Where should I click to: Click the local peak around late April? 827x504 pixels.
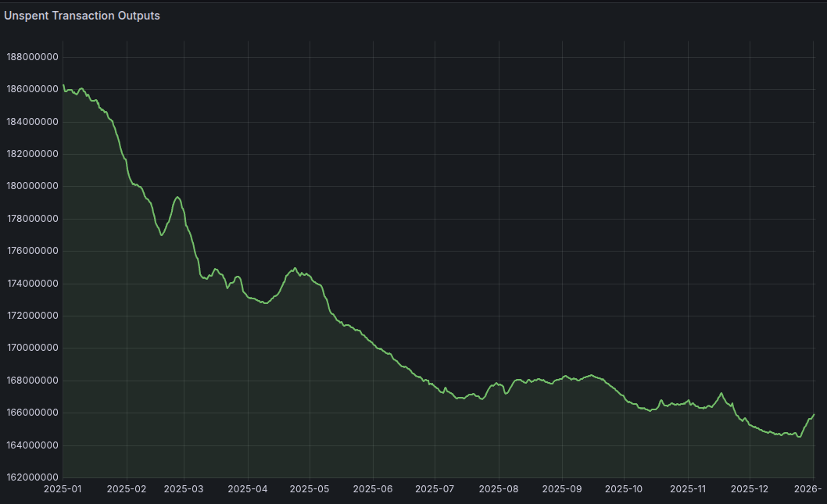point(293,266)
